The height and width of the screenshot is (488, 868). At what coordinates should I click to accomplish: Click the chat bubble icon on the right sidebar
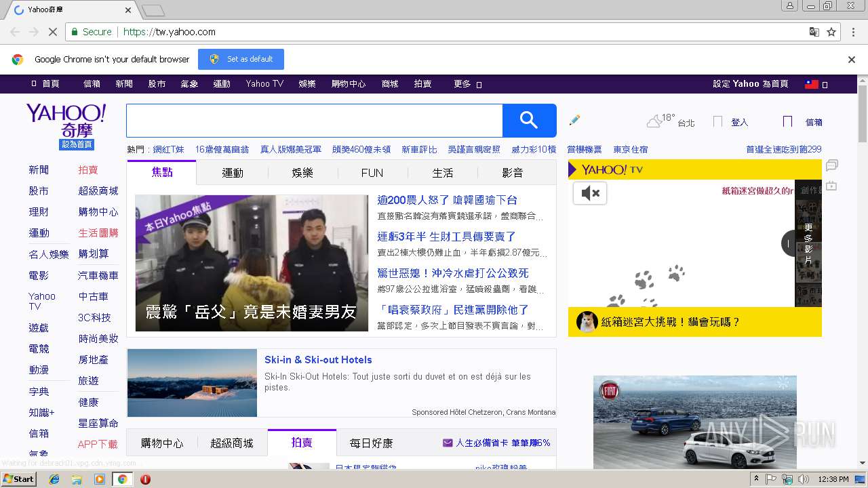(832, 165)
